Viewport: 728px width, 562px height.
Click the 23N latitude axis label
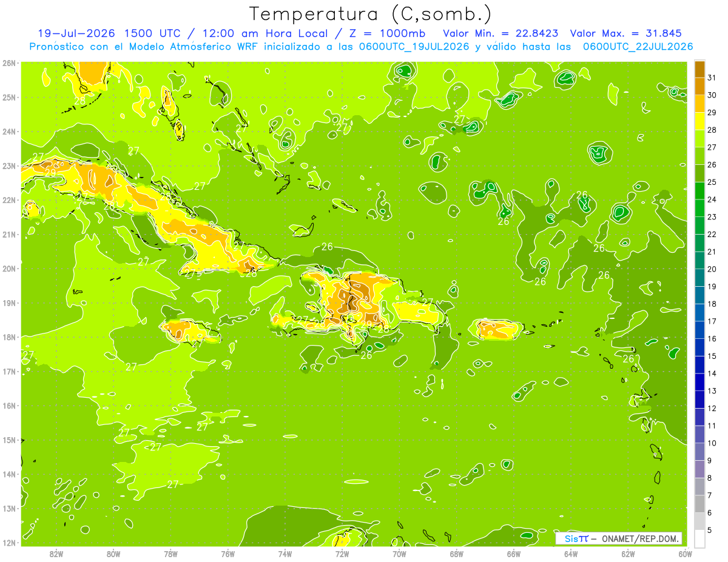pos(9,166)
